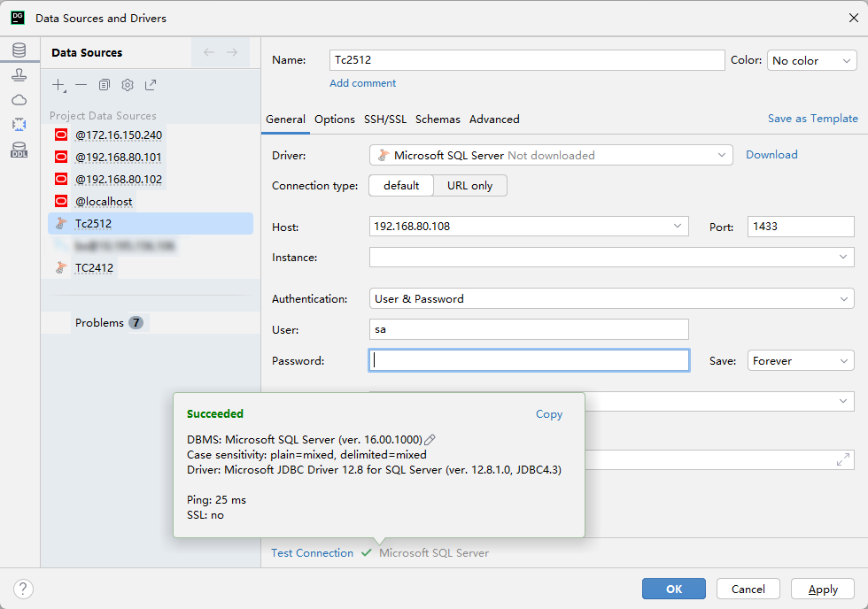Open the Instance dropdown
This screenshot has width=868, height=609.
tap(612, 258)
